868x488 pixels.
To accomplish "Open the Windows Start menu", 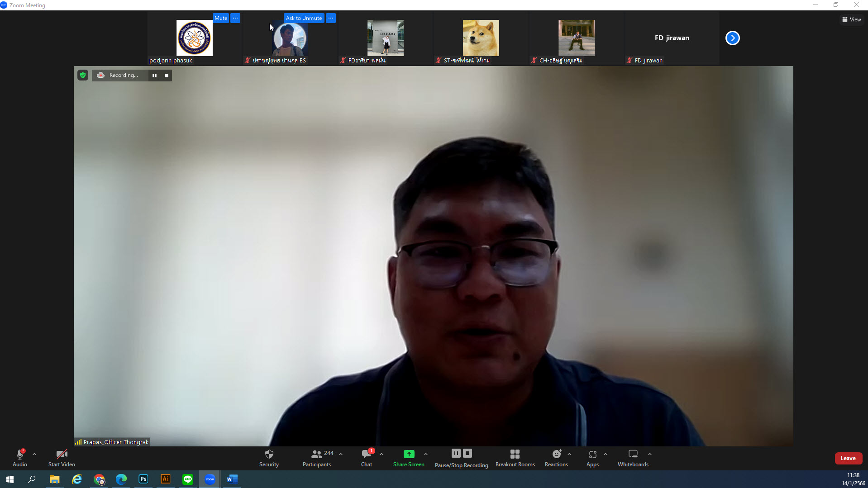I will (x=10, y=479).
